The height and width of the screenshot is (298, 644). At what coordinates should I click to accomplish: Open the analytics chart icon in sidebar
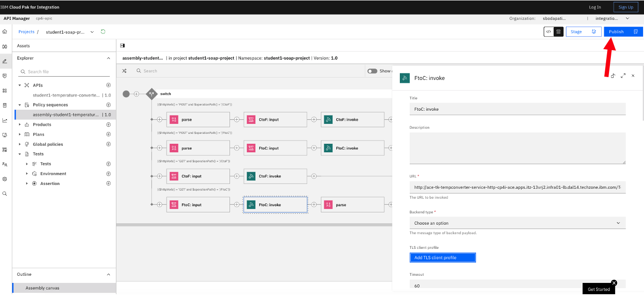pos(5,120)
